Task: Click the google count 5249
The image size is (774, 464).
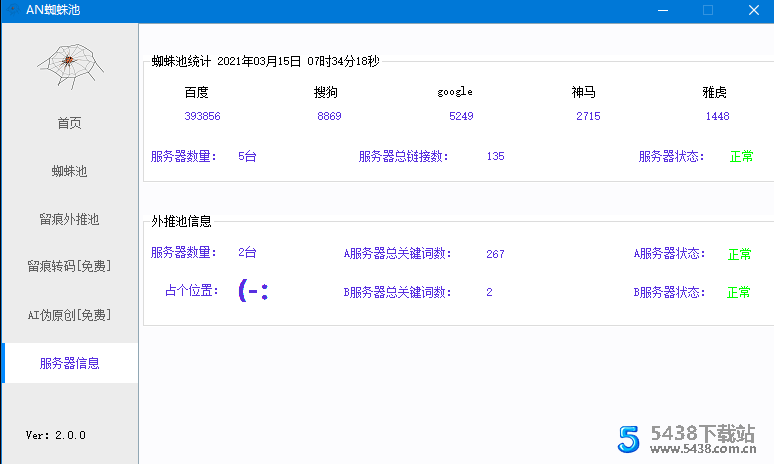Action: point(461,116)
